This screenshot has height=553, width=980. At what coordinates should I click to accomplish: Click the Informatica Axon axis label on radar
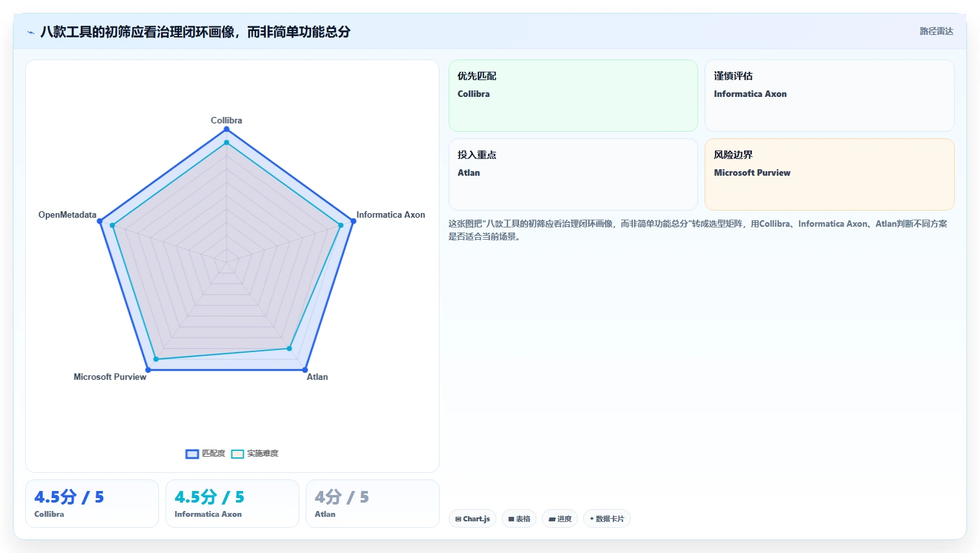[390, 214]
